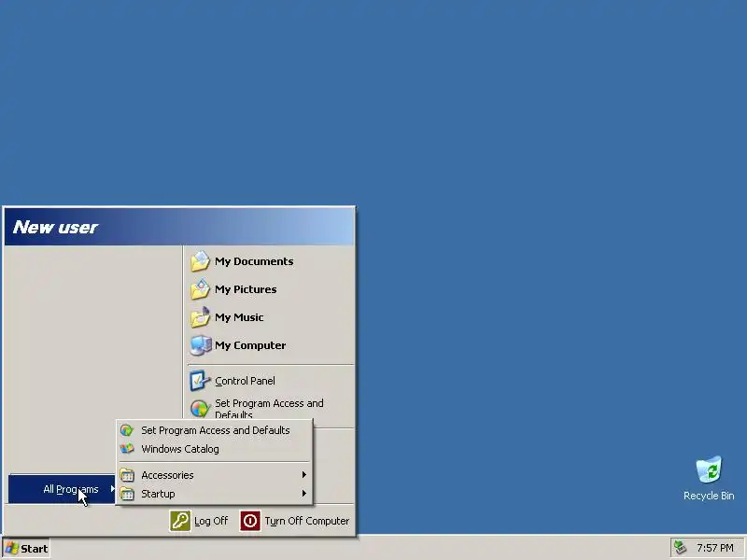Open the Accessories menu entry
Viewport: 747px width, 560px height.
(215, 475)
